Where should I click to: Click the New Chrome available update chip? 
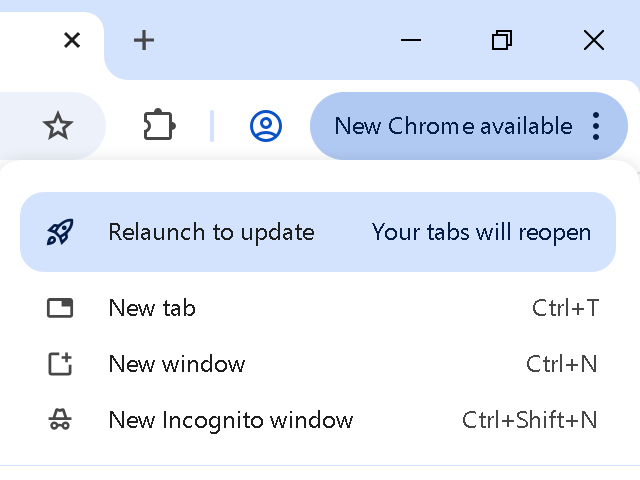[x=469, y=126]
